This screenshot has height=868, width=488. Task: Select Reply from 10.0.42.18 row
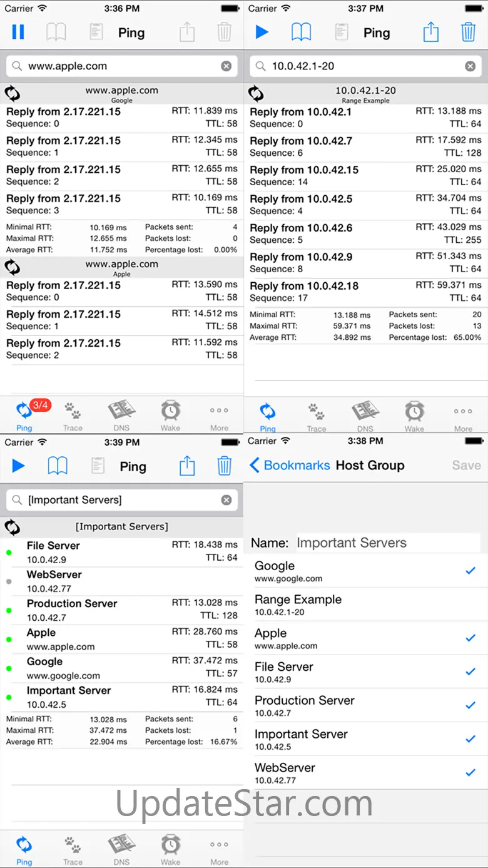[366, 292]
